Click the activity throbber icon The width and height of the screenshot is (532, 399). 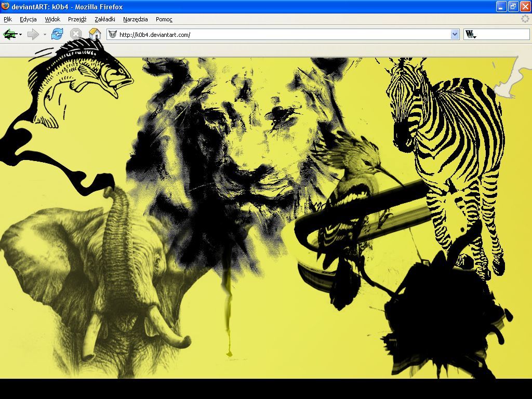525,19
